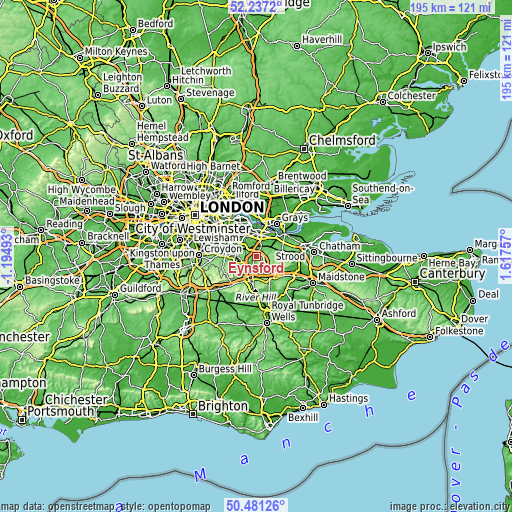Select the Sittingbourne label
Screen dimensions: 512x512
[387, 258]
